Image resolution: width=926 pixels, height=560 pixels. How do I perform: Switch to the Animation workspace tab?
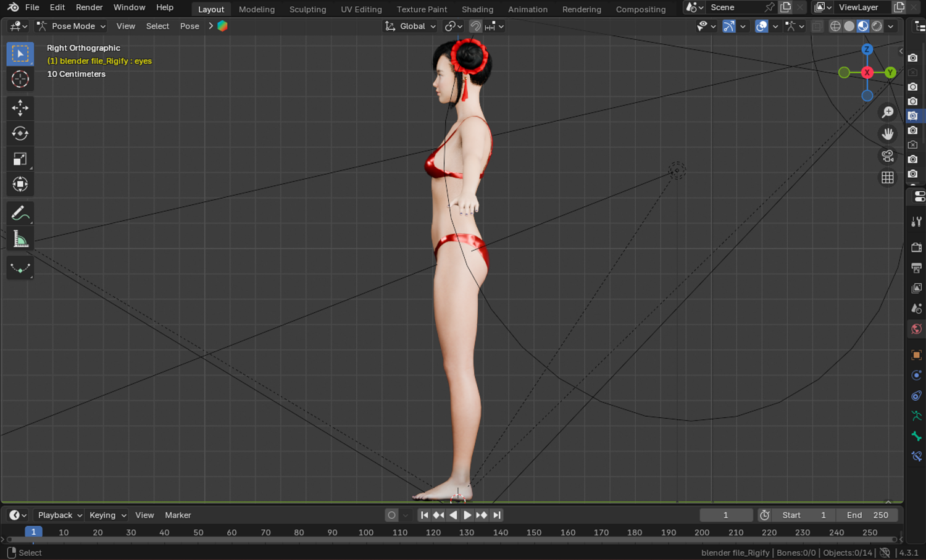pos(527,9)
